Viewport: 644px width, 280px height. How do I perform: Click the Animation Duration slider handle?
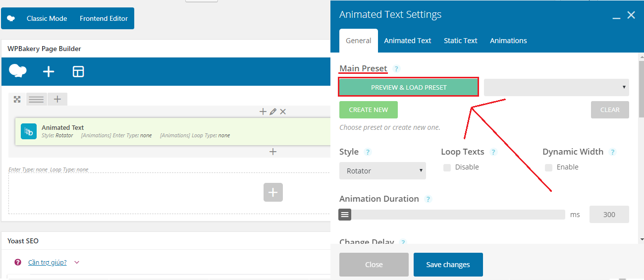[x=345, y=215]
